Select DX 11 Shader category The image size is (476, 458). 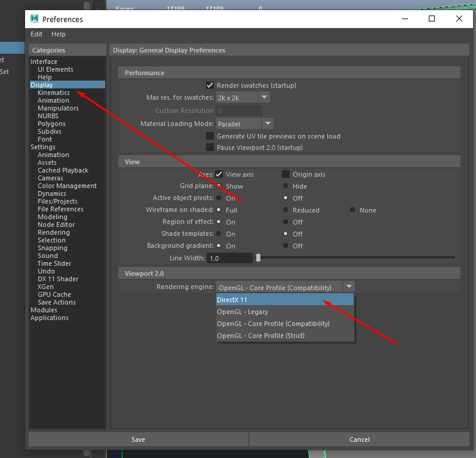tap(58, 279)
